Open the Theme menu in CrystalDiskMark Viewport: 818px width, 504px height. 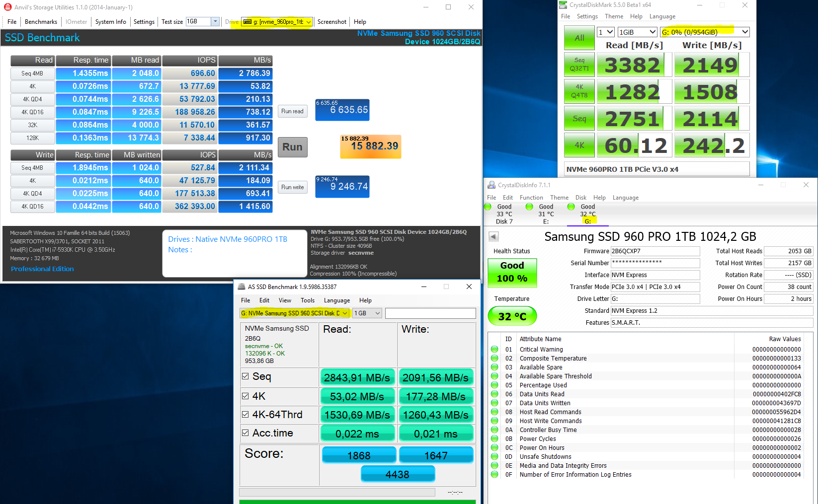[x=614, y=16]
